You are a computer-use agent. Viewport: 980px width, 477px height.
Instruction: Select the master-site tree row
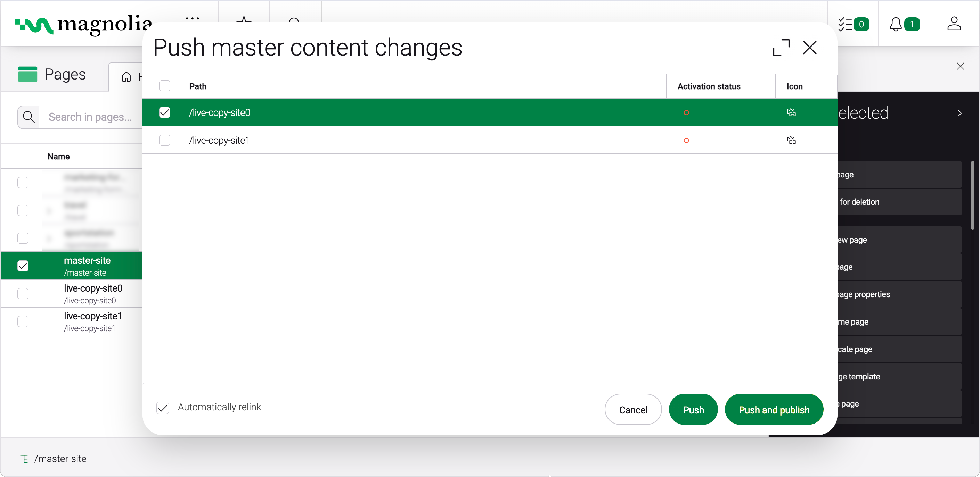87,266
